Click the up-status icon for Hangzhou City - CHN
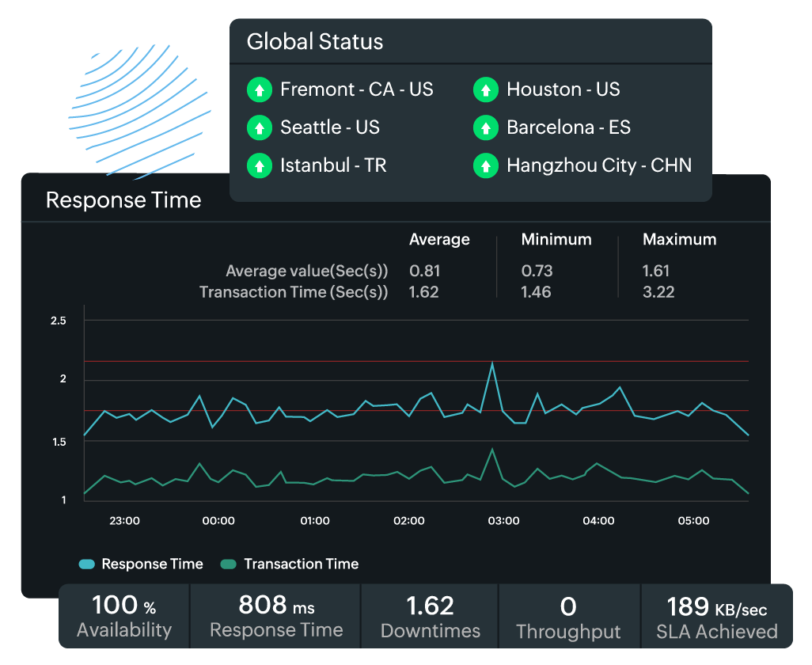Viewport: 812px width, 665px height. pos(485,165)
